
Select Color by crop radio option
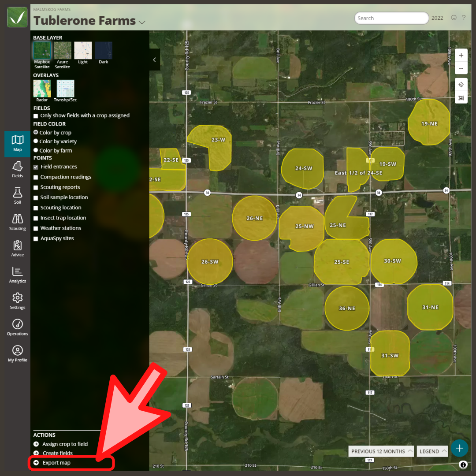pos(36,132)
